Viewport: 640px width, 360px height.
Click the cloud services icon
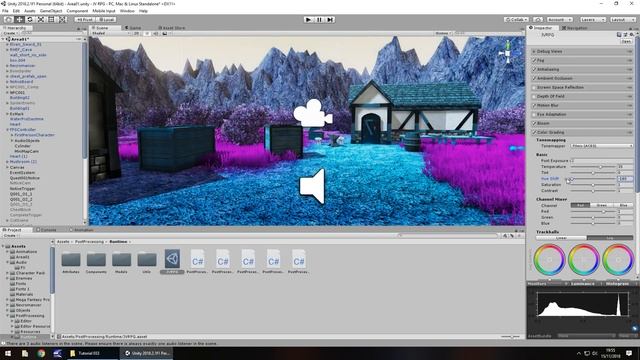pos(538,19)
